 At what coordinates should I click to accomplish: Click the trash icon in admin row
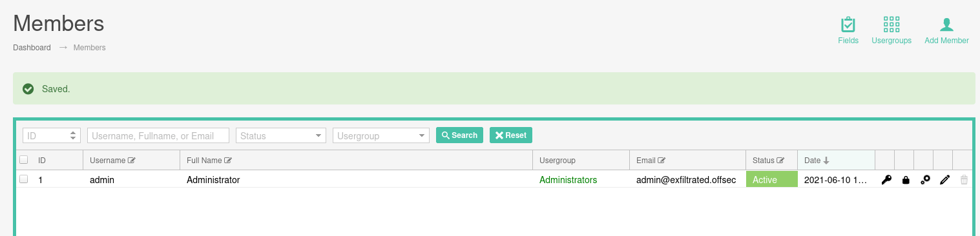coord(964,180)
